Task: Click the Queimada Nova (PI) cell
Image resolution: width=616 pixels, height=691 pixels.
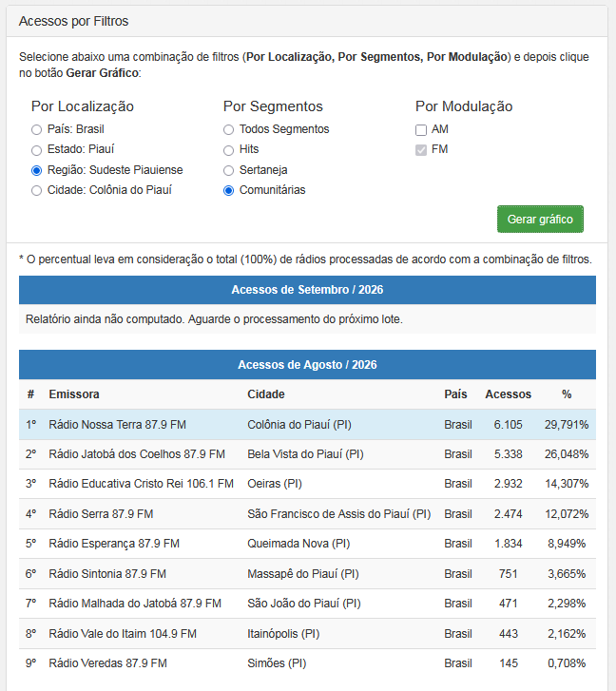Action: pyautogui.click(x=298, y=544)
